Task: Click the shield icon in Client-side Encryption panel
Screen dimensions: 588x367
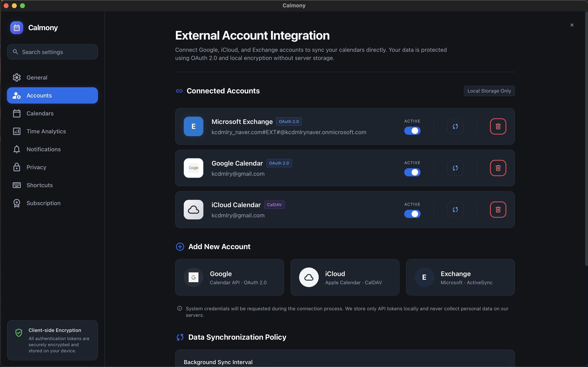Action: pyautogui.click(x=19, y=333)
